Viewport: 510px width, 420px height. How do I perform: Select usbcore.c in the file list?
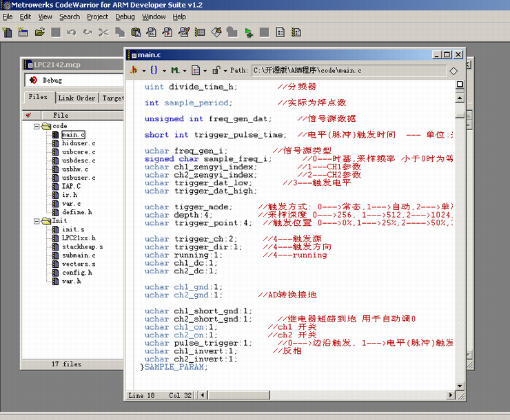click(79, 152)
